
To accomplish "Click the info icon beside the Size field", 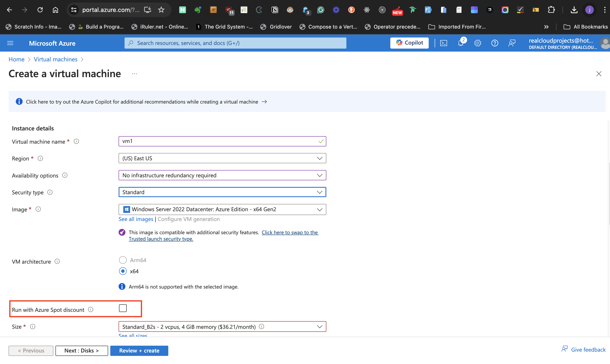I will tap(33, 326).
